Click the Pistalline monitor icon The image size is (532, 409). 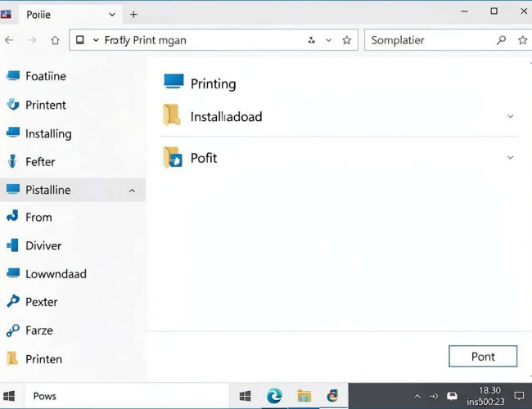click(13, 189)
